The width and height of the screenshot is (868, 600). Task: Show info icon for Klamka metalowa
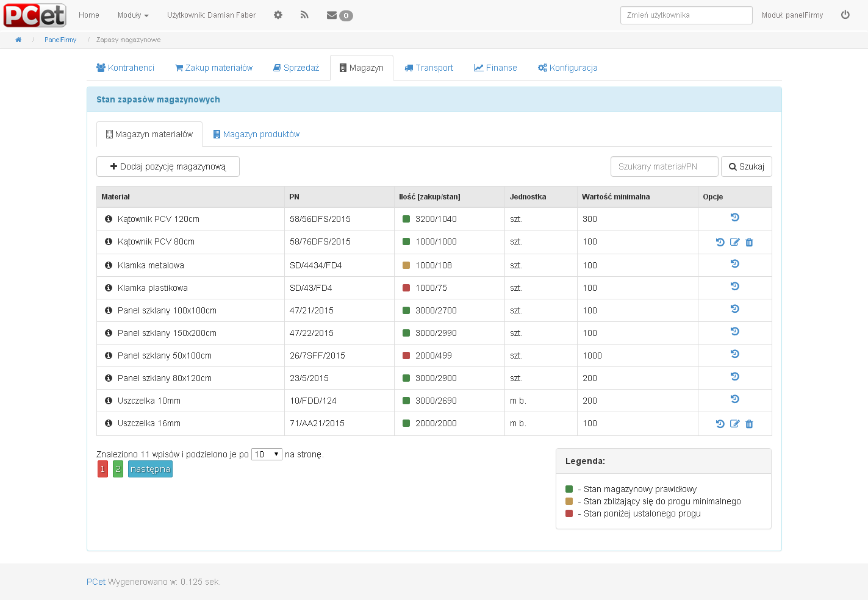(x=109, y=265)
